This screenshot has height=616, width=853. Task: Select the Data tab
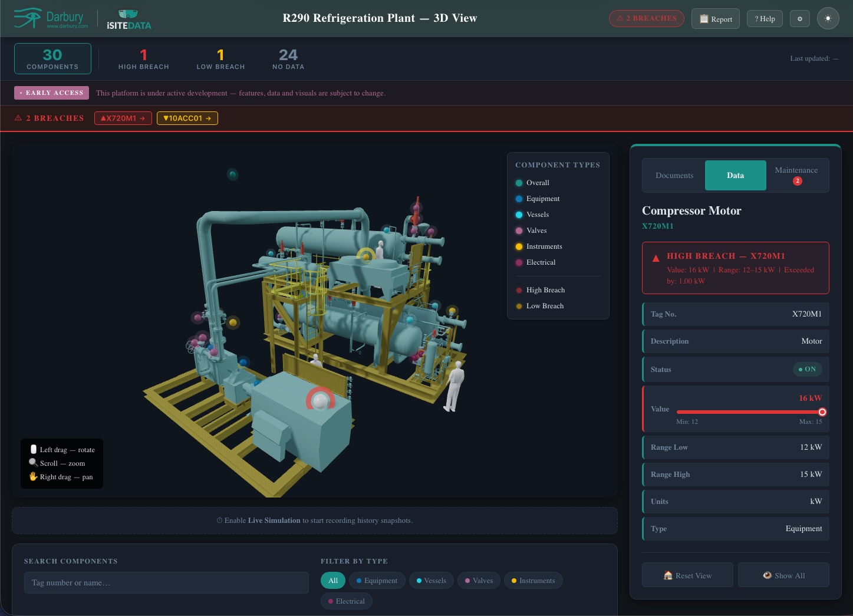point(735,176)
